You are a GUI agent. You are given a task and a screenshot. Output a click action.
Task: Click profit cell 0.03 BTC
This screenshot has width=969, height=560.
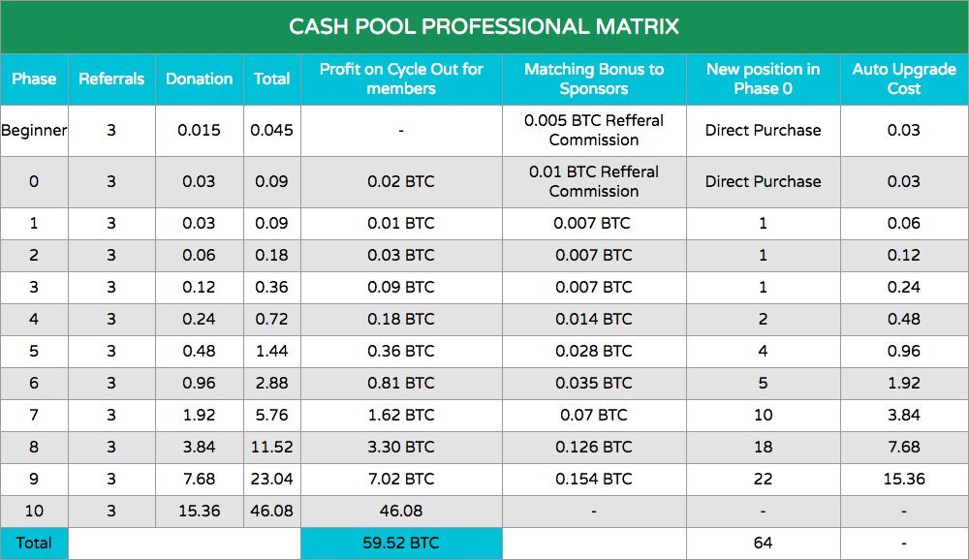[401, 255]
